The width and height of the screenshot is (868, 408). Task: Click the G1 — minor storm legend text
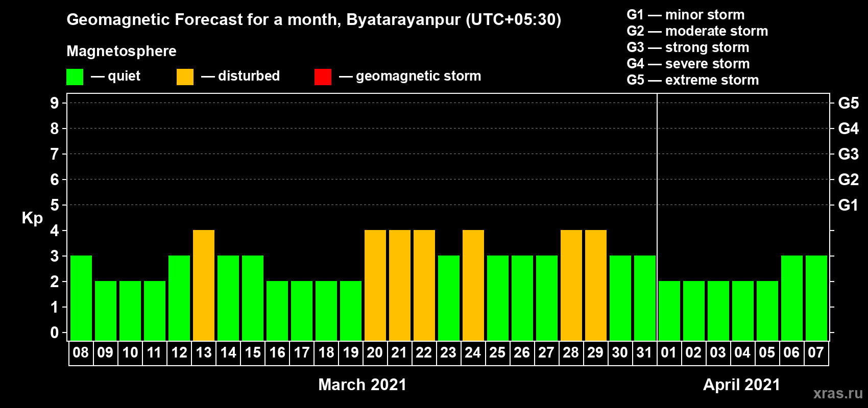coord(686,15)
